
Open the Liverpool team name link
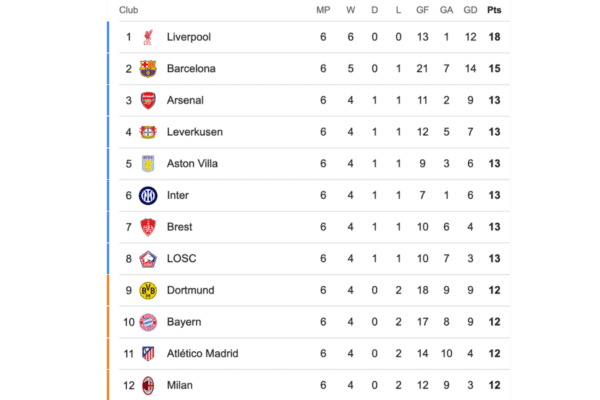tap(189, 37)
